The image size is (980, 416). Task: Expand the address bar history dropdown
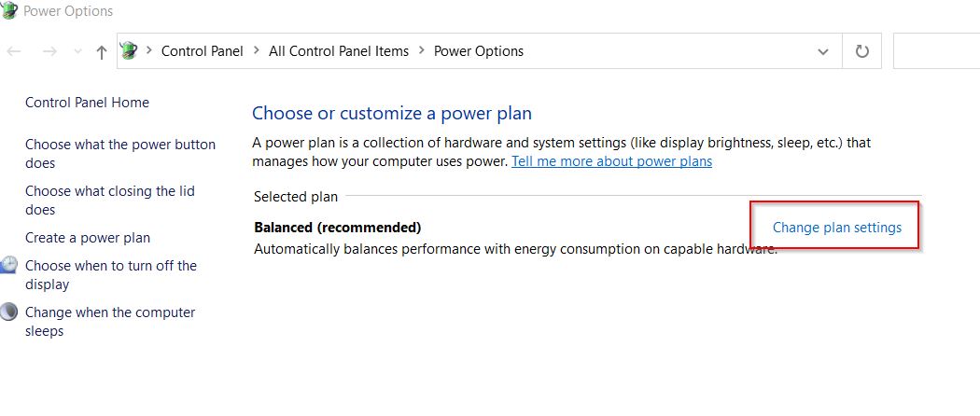pyautogui.click(x=823, y=51)
